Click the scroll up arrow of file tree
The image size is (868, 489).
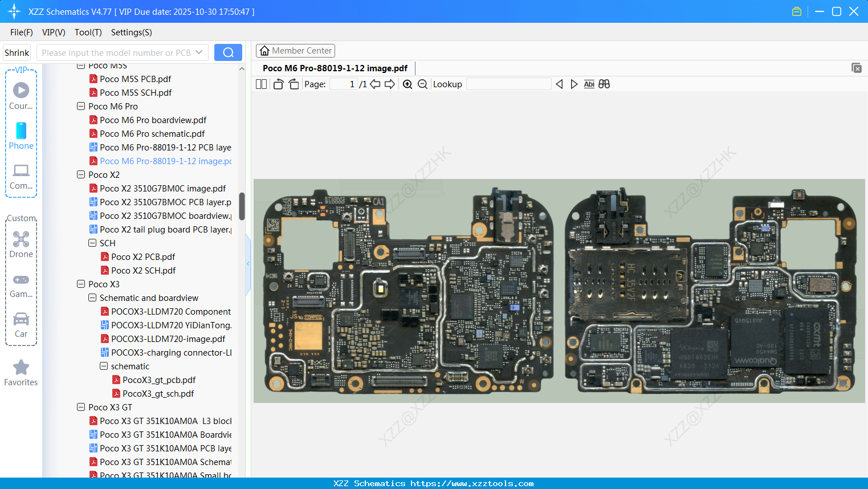coord(242,69)
